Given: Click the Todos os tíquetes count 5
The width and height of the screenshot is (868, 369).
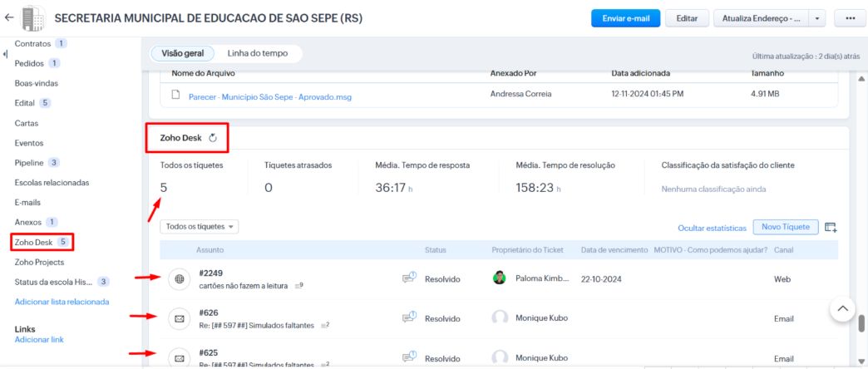Looking at the screenshot, I should [x=163, y=188].
